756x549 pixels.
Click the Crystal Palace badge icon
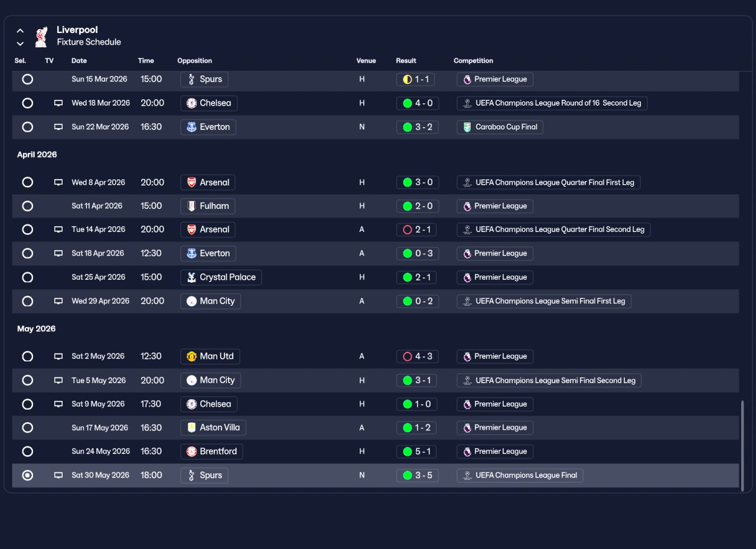coord(191,277)
